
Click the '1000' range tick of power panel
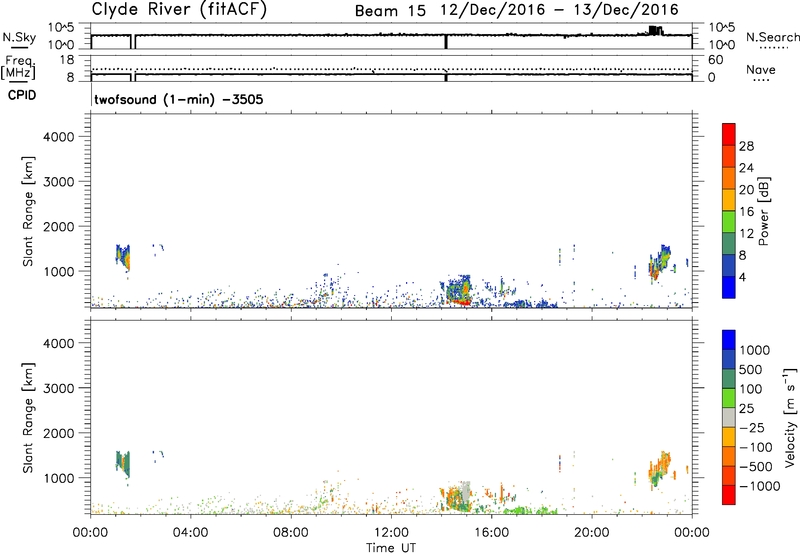[59, 271]
